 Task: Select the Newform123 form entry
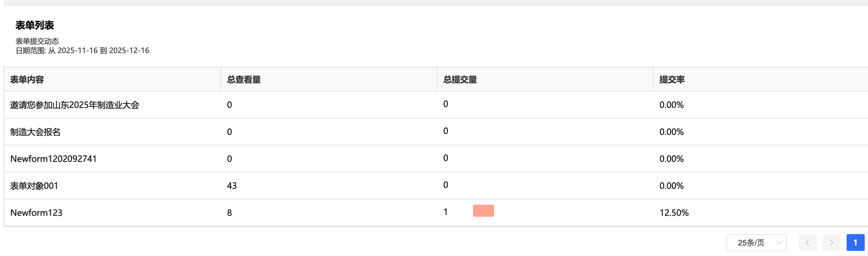(x=36, y=213)
